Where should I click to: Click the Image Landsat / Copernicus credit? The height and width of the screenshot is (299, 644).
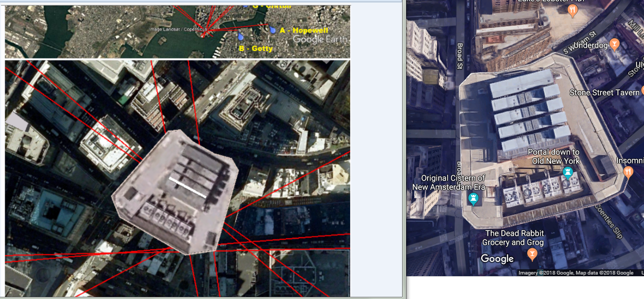(174, 30)
